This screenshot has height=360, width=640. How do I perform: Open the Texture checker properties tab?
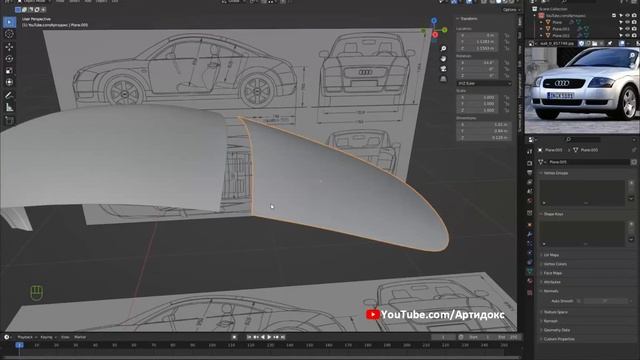pyautogui.click(x=529, y=293)
